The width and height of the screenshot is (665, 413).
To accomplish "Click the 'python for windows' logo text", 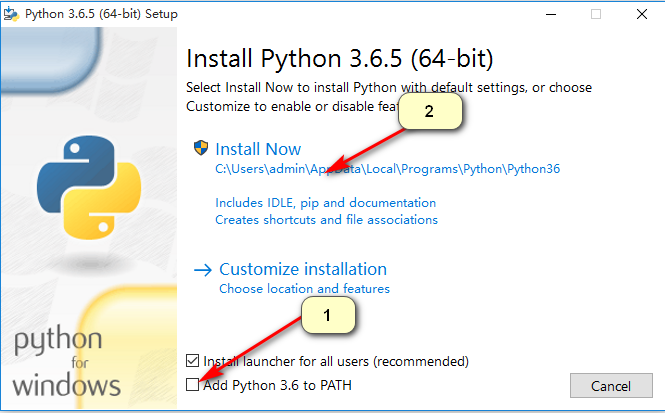I will point(66,362).
